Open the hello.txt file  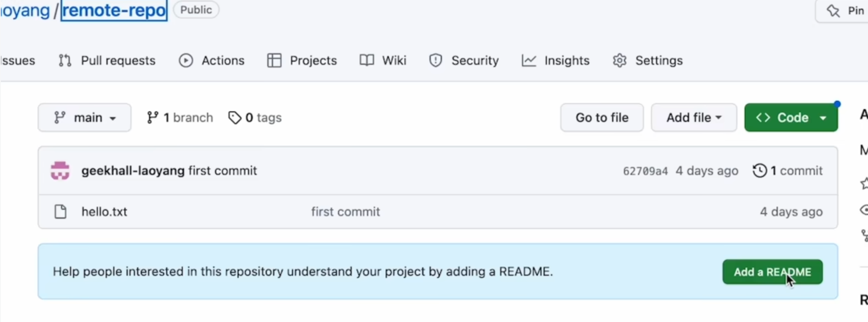tap(104, 211)
